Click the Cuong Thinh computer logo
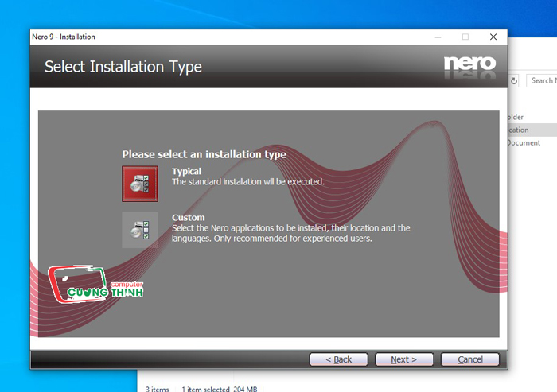Screen dimensions: 557x392 point(95,284)
